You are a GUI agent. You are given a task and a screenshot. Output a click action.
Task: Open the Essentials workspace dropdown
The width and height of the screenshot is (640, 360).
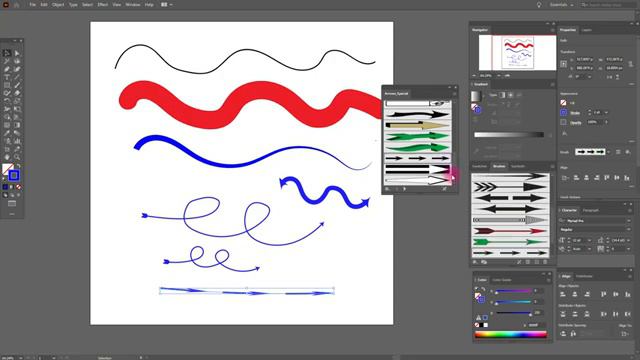pos(561,5)
